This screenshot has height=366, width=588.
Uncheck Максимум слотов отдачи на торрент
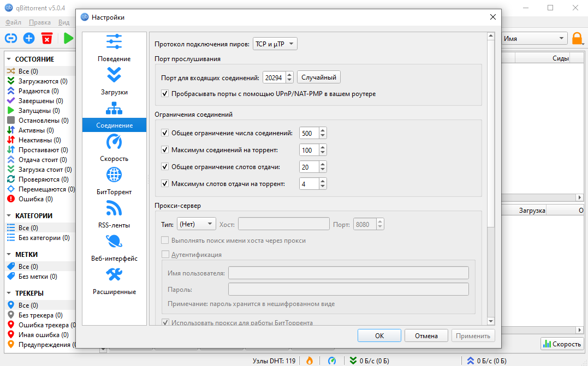(x=165, y=184)
